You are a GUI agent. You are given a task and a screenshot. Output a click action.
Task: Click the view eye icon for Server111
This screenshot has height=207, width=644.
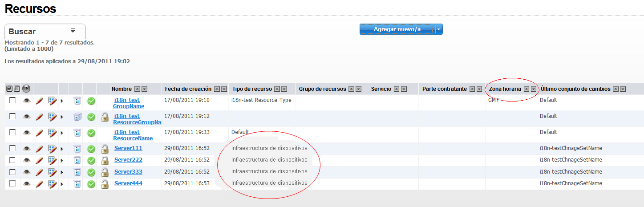(27, 149)
